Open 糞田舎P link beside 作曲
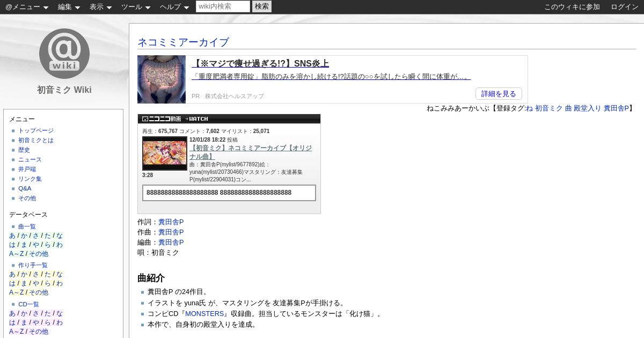This screenshot has height=338, width=644. pyautogui.click(x=171, y=232)
